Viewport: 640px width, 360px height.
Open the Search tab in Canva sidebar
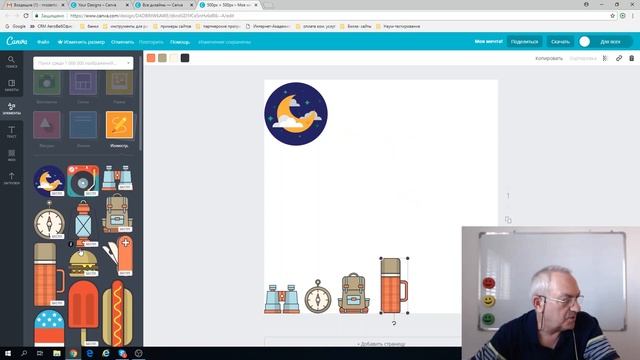click(x=11, y=62)
